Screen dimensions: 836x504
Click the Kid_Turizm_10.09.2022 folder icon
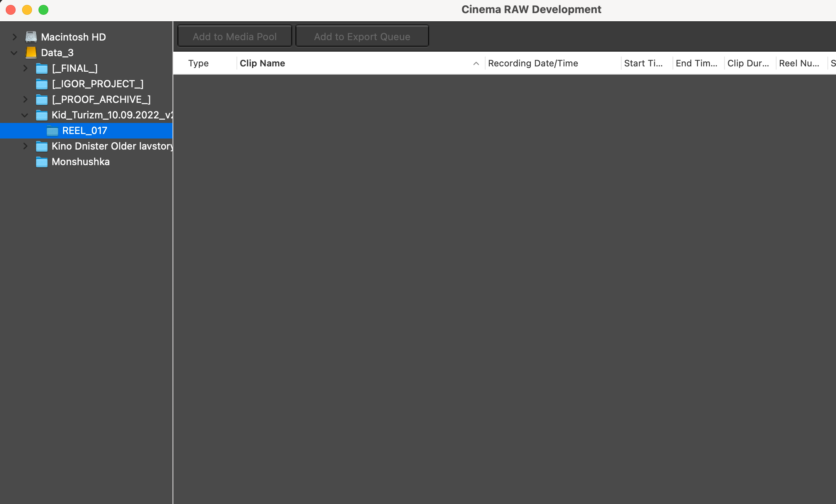click(42, 115)
